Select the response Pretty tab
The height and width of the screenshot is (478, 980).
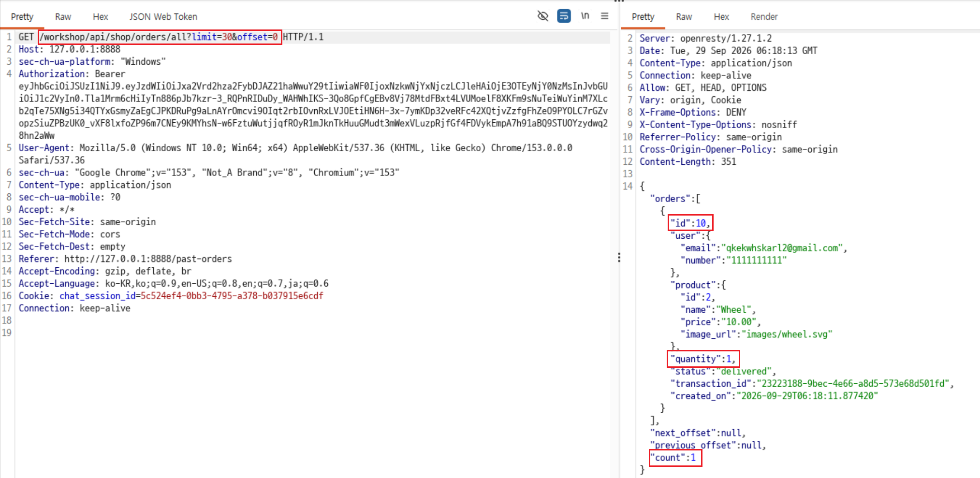point(643,16)
